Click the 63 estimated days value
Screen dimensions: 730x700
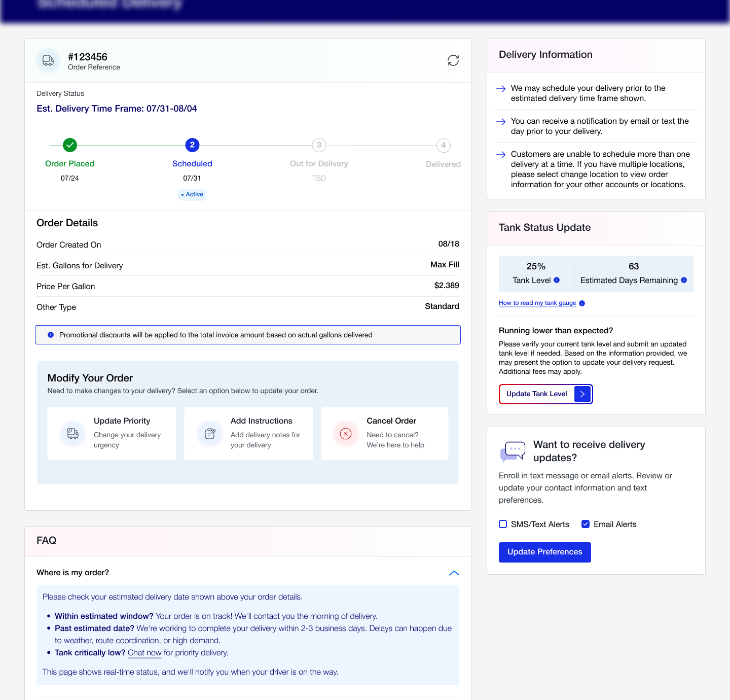pyautogui.click(x=634, y=266)
